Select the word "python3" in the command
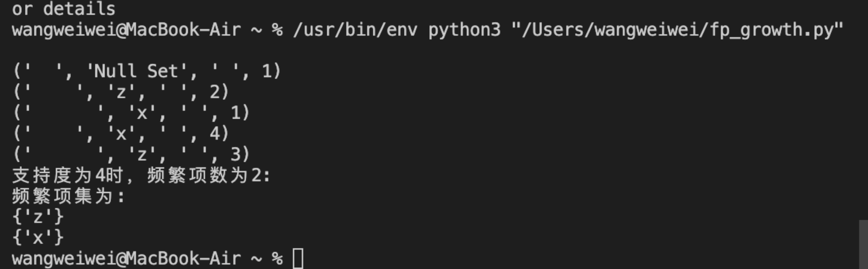The height and width of the screenshot is (269, 868). coord(464,30)
